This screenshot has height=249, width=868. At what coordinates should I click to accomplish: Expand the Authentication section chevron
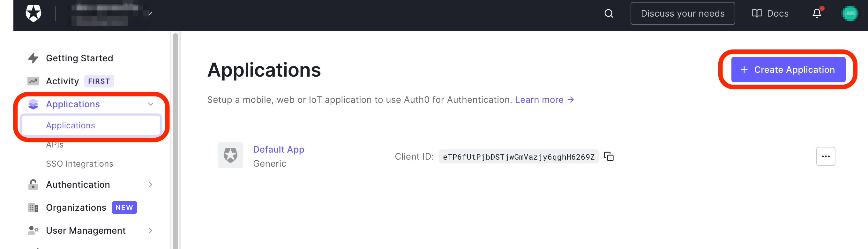coord(150,184)
